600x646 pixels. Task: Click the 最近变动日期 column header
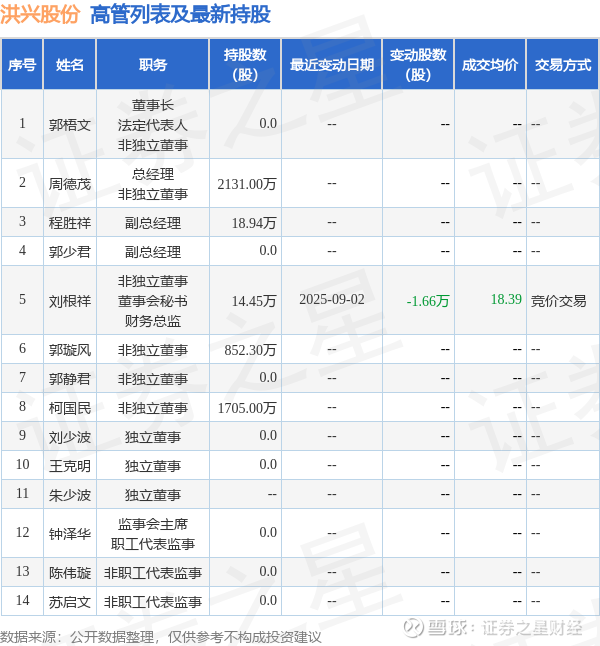[332, 65]
